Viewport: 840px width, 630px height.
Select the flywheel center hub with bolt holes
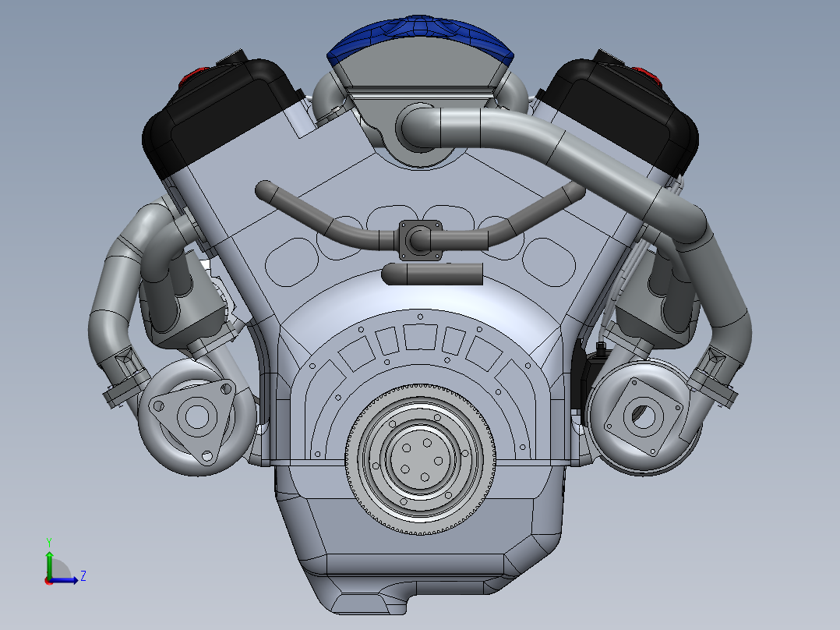pyautogui.click(x=419, y=458)
